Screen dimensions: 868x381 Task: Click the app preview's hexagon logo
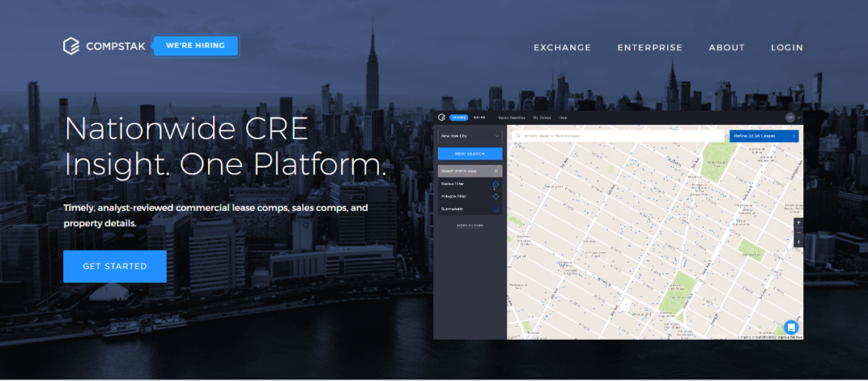pyautogui.click(x=442, y=117)
